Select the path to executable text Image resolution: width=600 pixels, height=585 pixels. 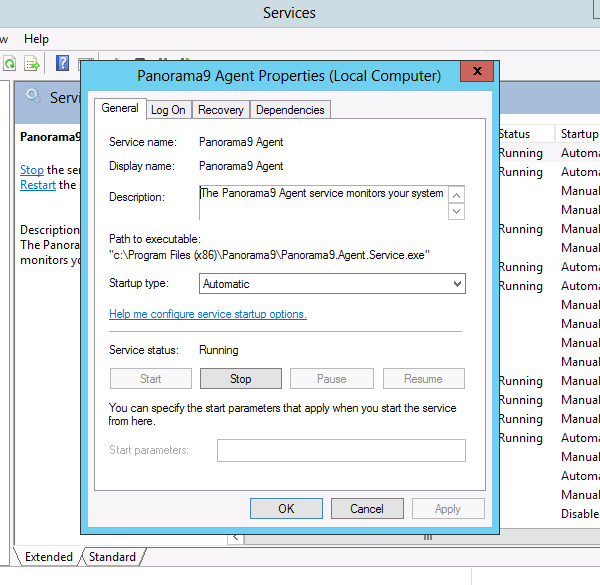pos(269,255)
